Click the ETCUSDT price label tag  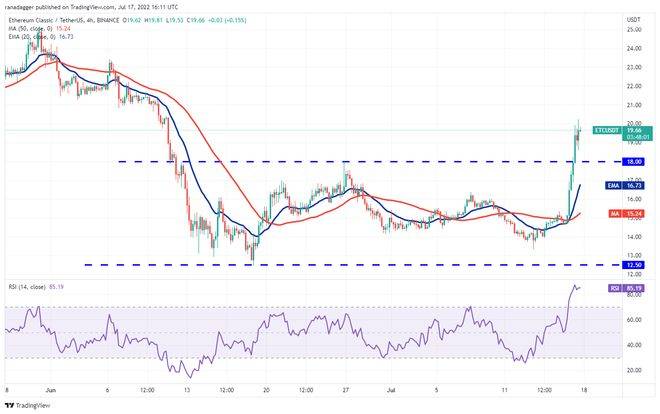(606, 130)
